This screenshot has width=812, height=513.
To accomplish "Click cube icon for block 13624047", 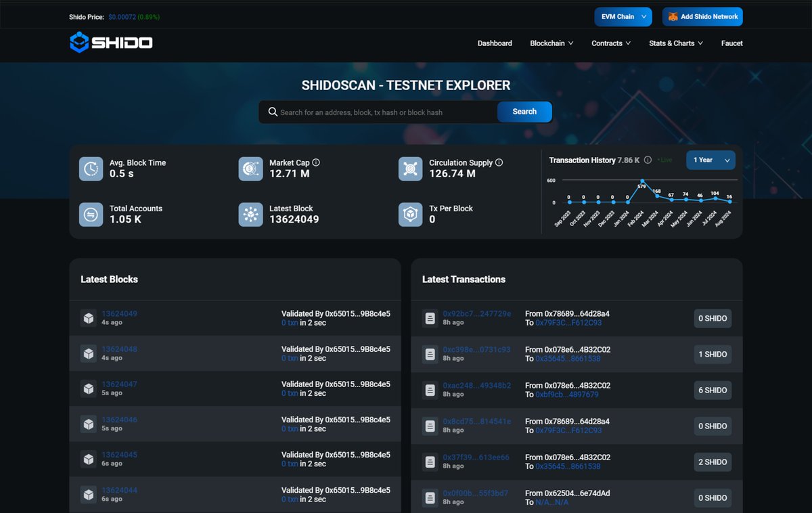I will coord(88,388).
